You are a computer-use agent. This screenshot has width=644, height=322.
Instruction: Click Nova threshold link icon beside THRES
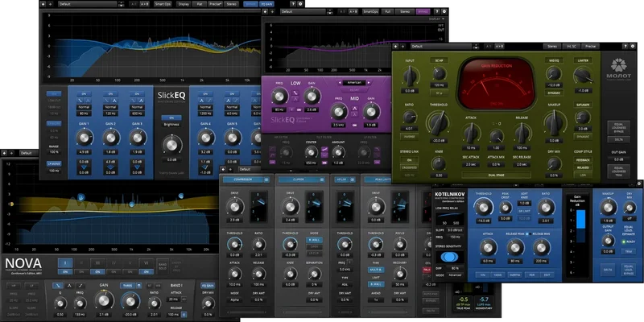(x=138, y=286)
